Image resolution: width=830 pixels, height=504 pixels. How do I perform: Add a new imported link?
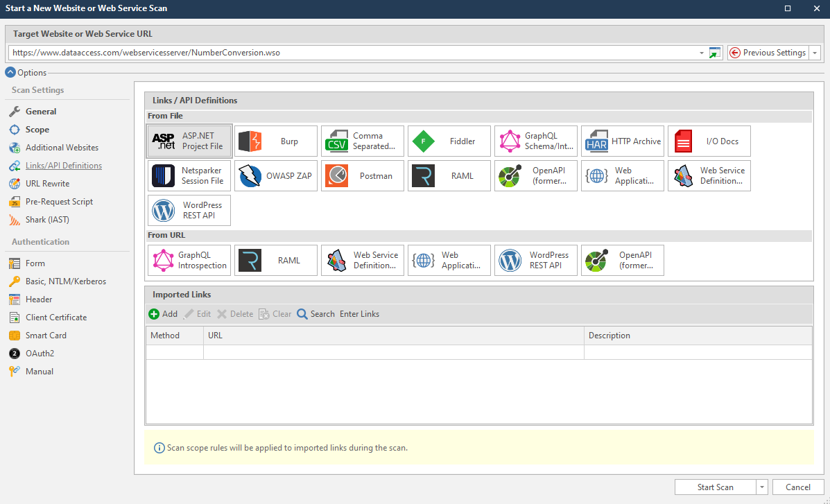[x=164, y=314]
